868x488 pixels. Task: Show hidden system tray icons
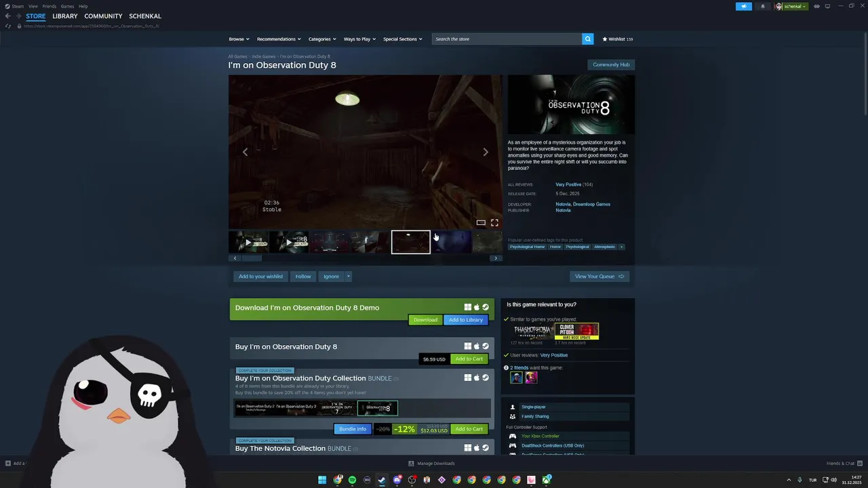789,480
